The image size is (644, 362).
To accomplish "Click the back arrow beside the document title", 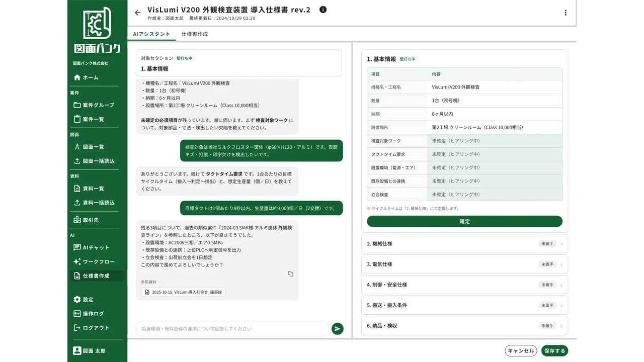I will pyautogui.click(x=138, y=13).
